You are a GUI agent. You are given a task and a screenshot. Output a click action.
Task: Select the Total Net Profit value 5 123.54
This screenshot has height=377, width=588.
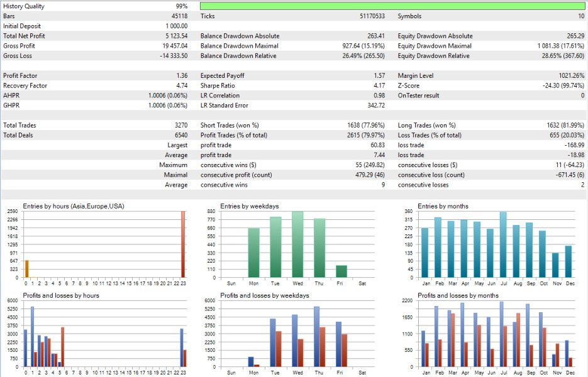click(177, 36)
